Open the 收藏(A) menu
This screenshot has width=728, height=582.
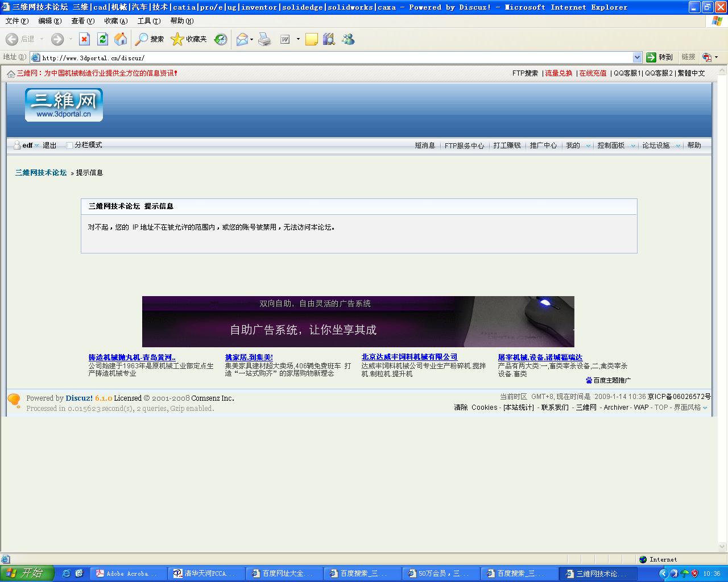[115, 21]
